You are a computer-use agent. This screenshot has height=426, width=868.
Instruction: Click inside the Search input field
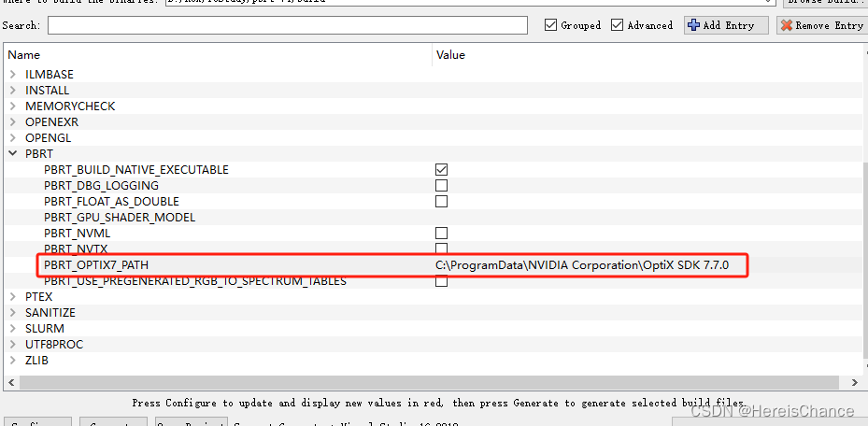click(287, 25)
